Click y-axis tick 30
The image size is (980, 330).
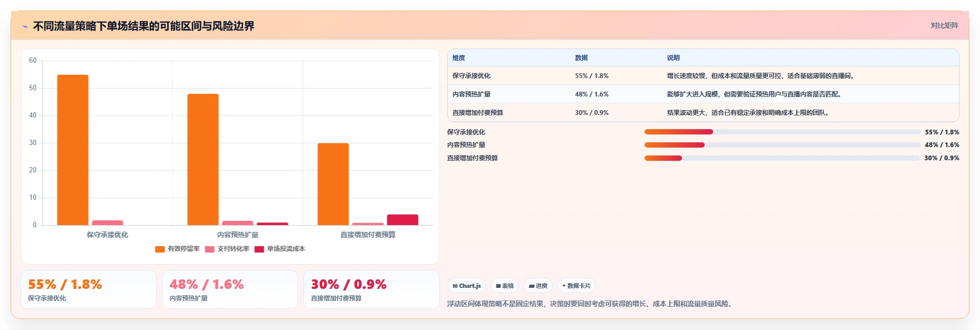pos(33,143)
